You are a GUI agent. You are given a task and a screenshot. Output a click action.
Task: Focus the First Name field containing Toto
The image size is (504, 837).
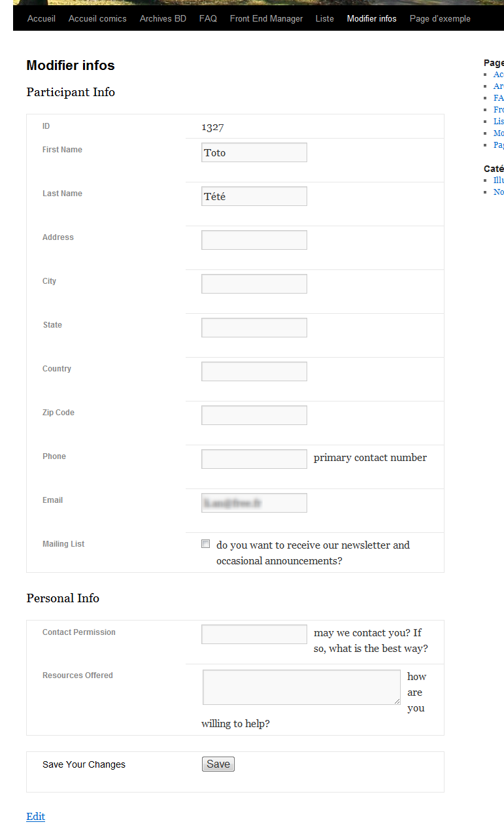[254, 152]
